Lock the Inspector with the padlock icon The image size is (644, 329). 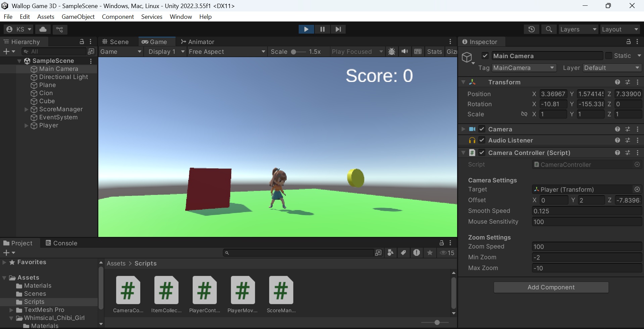coord(628,42)
